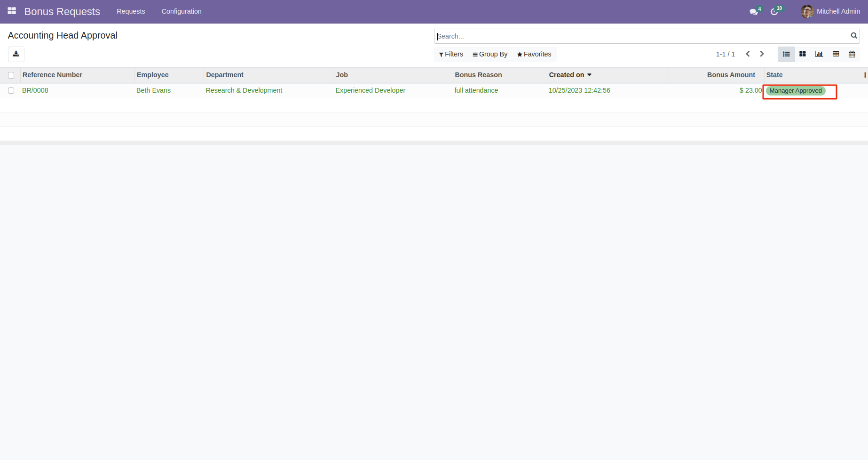Viewport: 868px width, 460px height.
Task: Click the export download icon button
Action: (16, 54)
